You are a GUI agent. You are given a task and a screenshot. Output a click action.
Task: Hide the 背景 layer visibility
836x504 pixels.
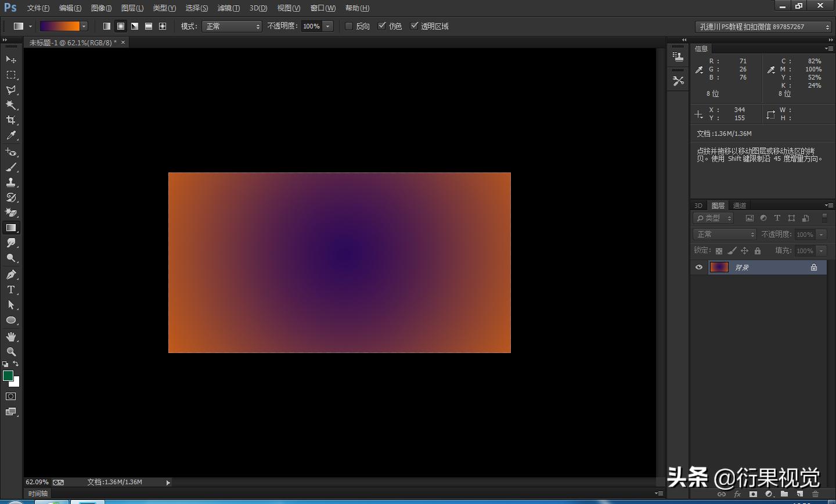[699, 267]
